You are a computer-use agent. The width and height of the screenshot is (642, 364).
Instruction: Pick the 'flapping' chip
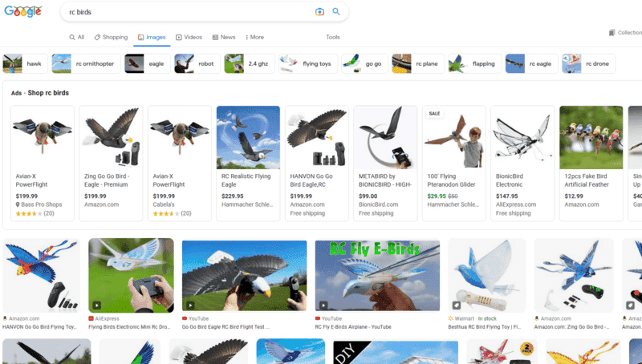[x=474, y=64]
